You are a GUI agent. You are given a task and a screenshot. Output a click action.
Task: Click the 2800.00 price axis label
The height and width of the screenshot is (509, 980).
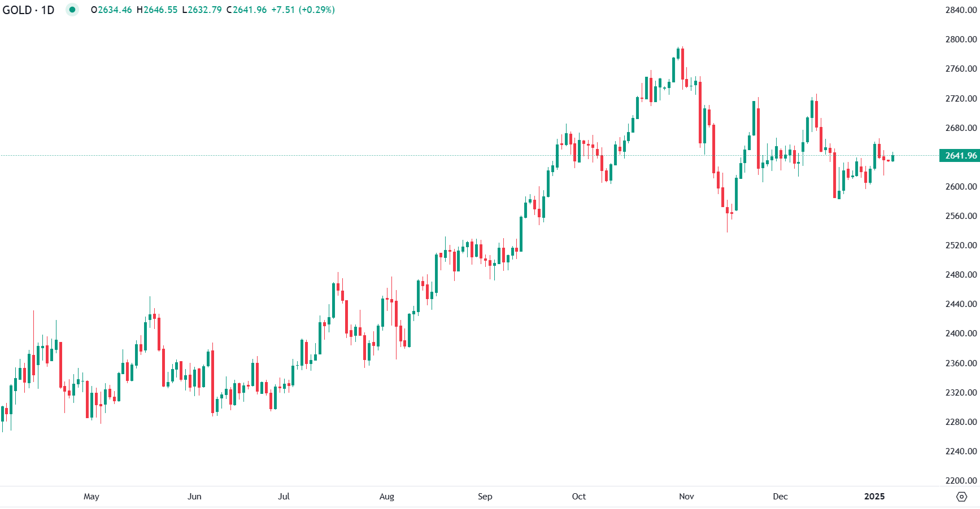click(x=961, y=40)
